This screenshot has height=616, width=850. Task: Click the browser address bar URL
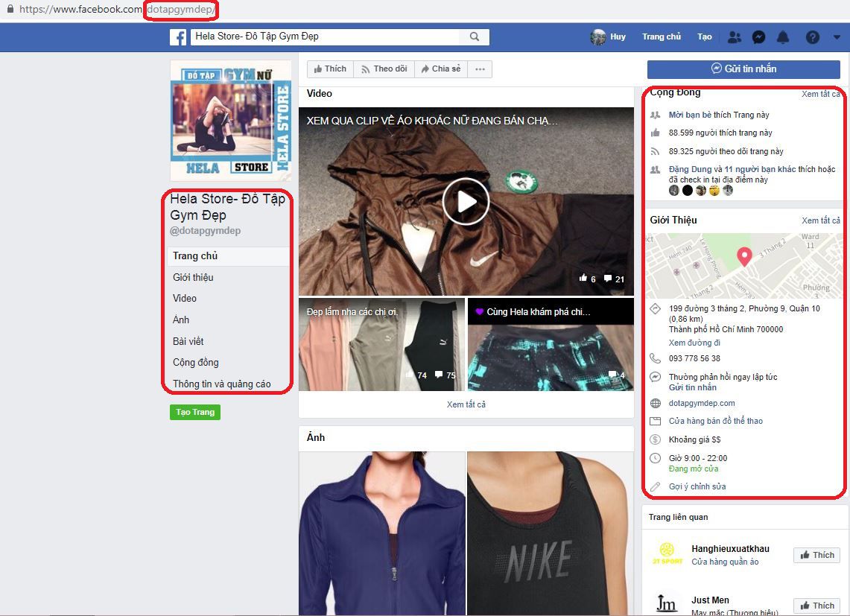click(116, 9)
